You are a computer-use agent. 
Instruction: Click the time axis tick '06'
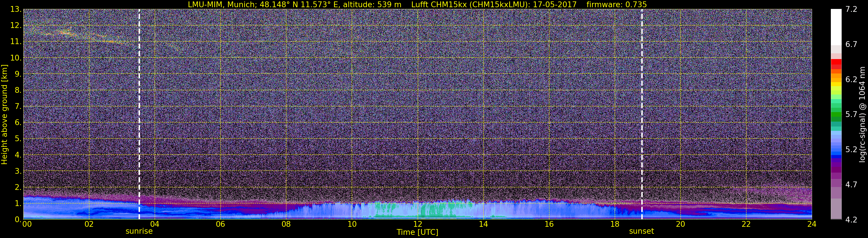(x=220, y=224)
